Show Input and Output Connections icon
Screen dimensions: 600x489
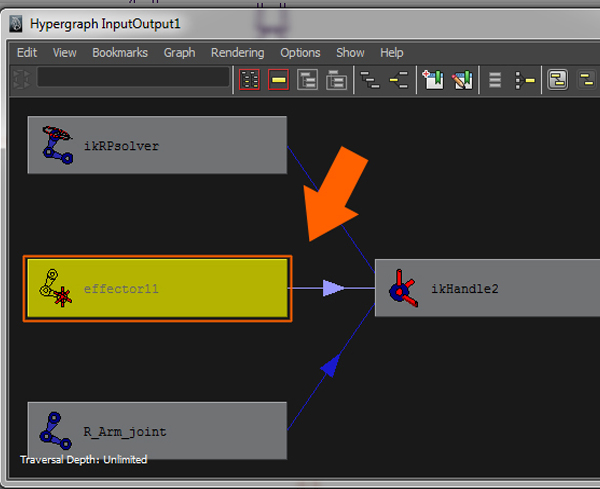click(x=399, y=80)
